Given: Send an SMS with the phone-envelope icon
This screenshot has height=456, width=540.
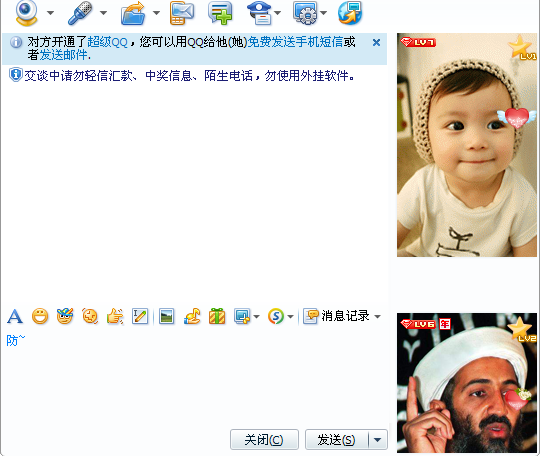Looking at the screenshot, I should point(181,13).
